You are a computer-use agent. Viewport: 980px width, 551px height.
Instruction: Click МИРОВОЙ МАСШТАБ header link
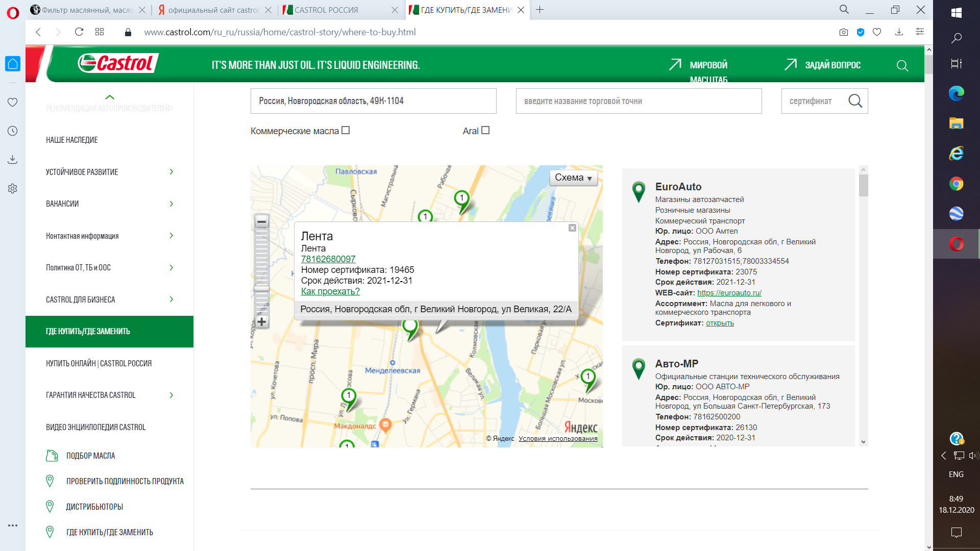708,71
